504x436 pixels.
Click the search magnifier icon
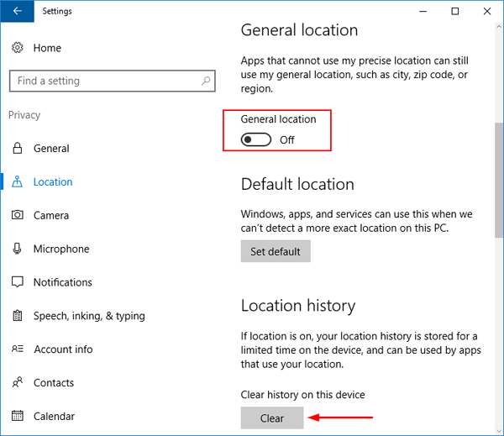pyautogui.click(x=206, y=81)
